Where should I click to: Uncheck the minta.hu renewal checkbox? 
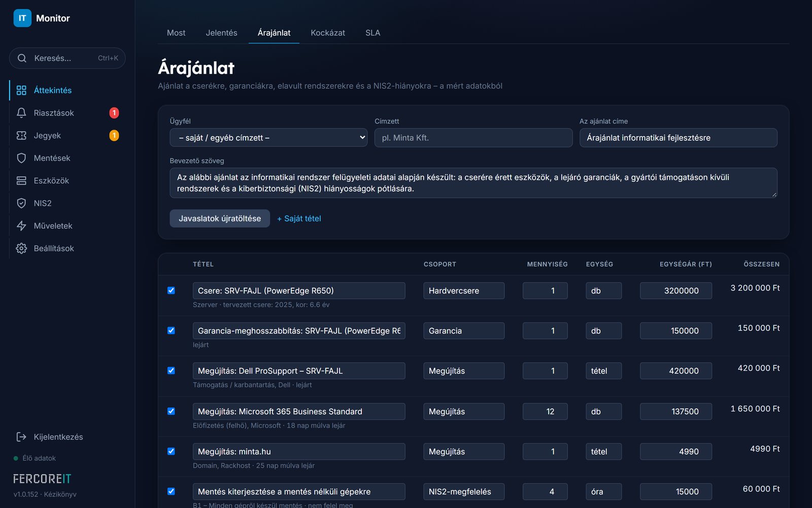(171, 452)
